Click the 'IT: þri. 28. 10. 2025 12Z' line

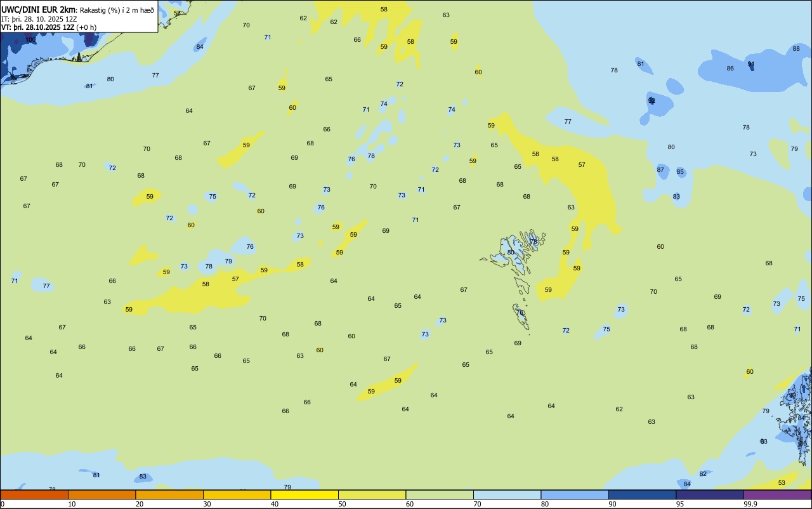coord(39,19)
